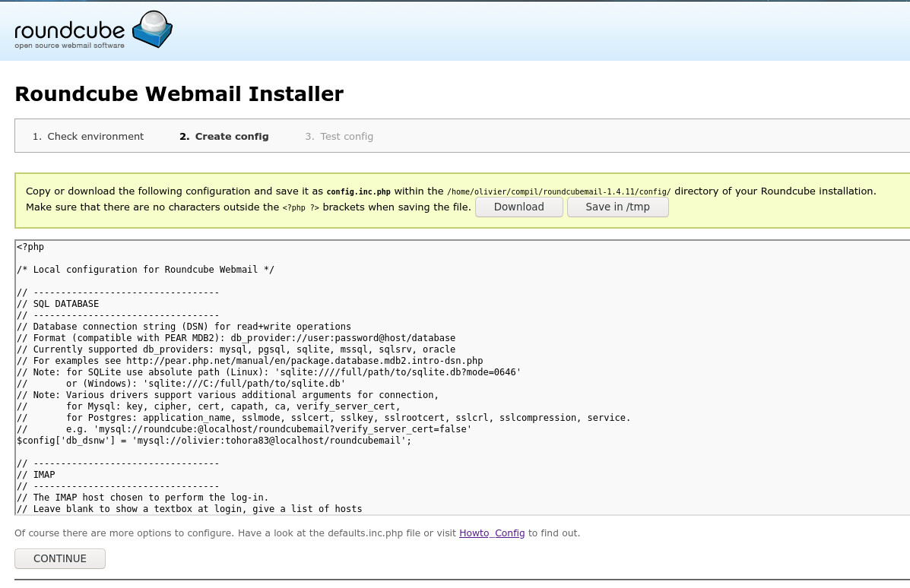Click the opening <?php line in config text
910x588 pixels.
coord(30,247)
